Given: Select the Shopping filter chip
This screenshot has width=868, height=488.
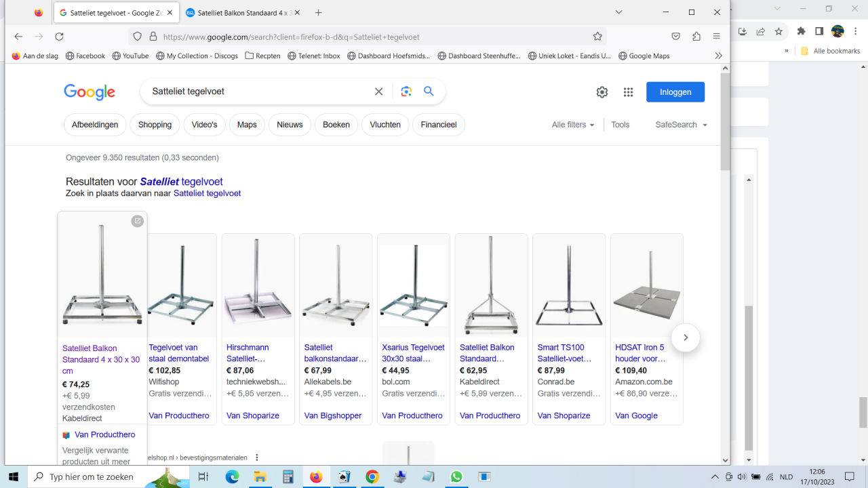Looking at the screenshot, I should tap(155, 125).
